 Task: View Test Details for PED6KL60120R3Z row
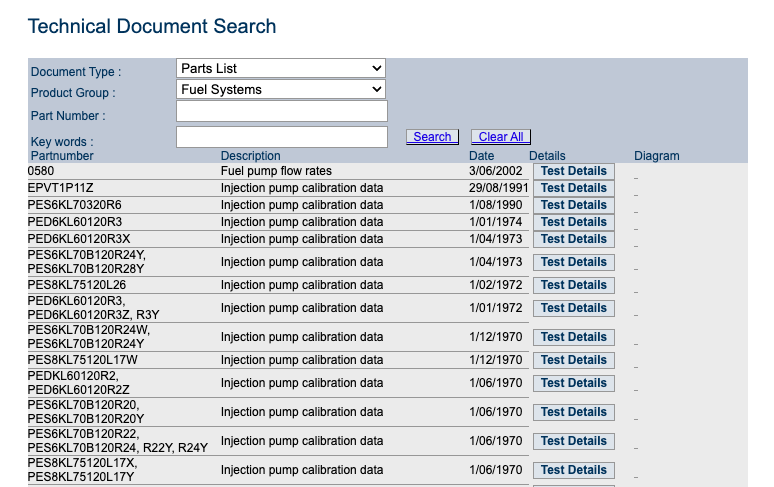coord(573,308)
